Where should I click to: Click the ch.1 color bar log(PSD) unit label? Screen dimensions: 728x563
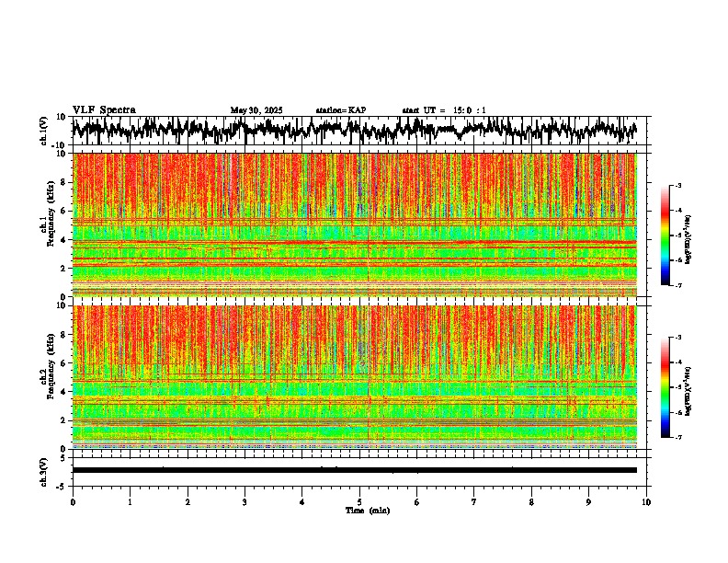point(688,239)
